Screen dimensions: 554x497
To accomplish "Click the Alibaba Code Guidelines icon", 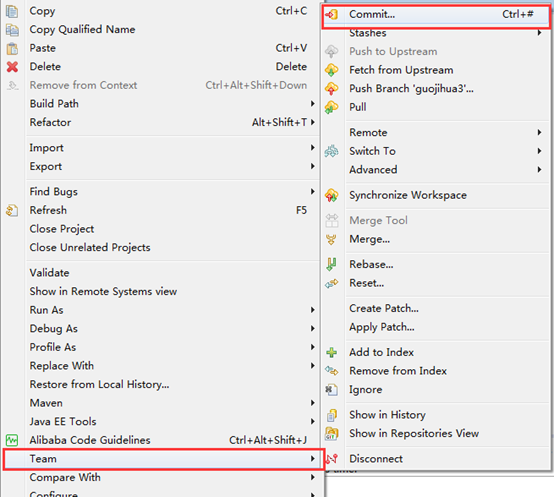I will tap(12, 440).
